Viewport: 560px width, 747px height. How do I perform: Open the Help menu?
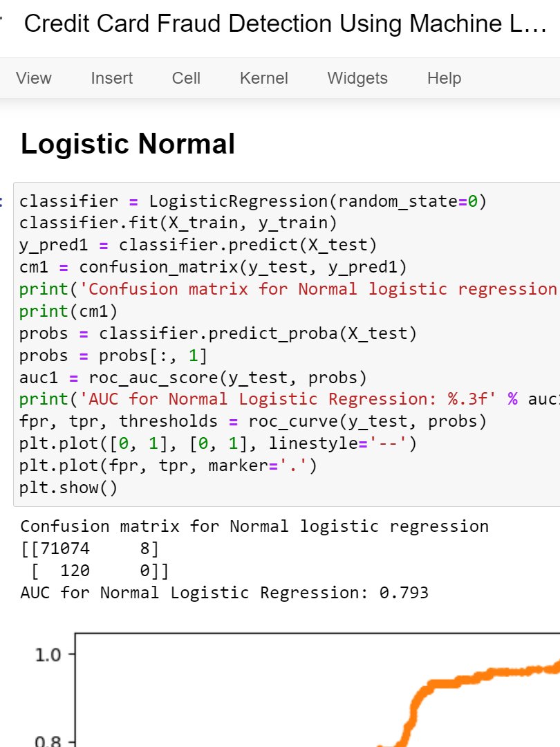[443, 78]
